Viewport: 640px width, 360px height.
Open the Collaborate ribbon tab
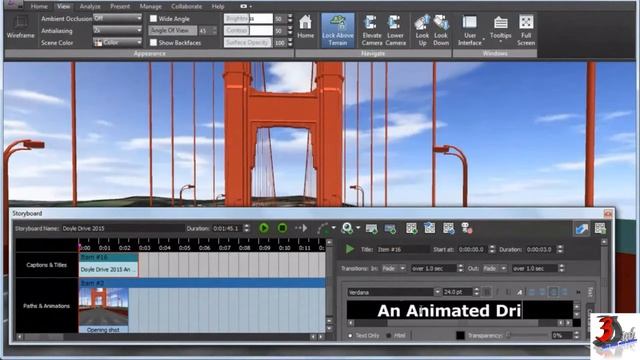(187, 6)
